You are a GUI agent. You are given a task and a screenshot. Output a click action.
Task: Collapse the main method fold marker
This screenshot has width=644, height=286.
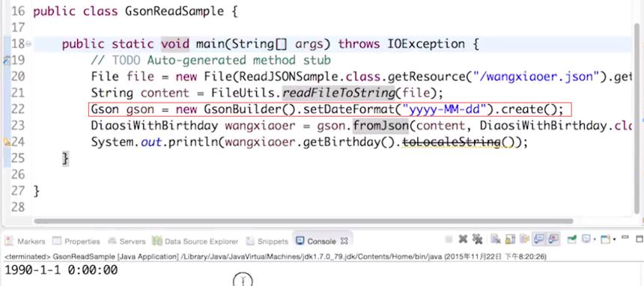[x=28, y=43]
